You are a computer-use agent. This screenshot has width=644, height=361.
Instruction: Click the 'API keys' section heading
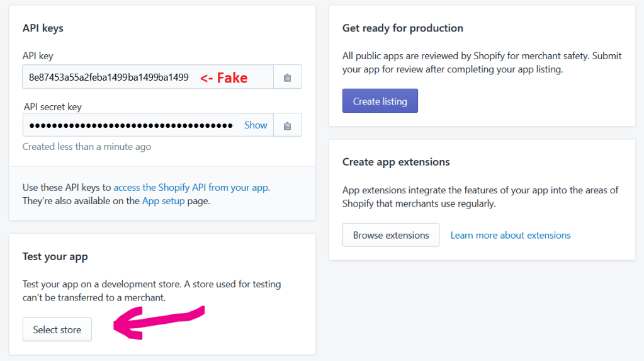pos(43,28)
